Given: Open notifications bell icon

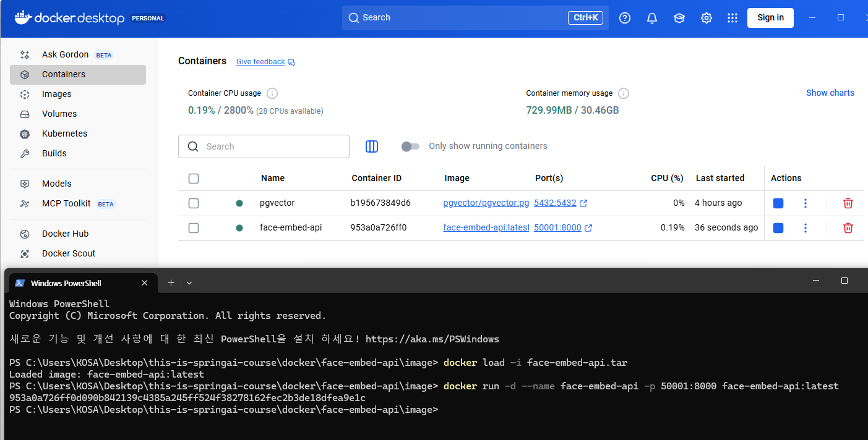Looking at the screenshot, I should point(652,18).
